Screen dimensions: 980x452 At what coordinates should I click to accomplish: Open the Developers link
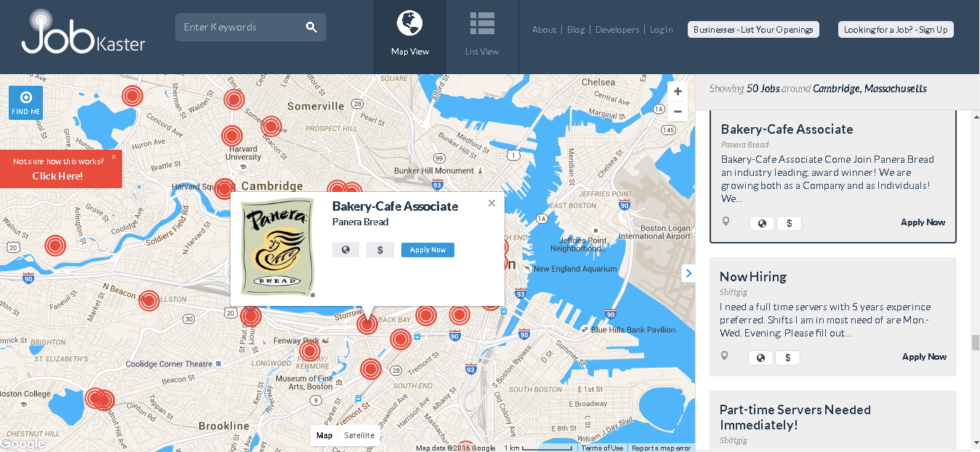[x=617, y=30]
